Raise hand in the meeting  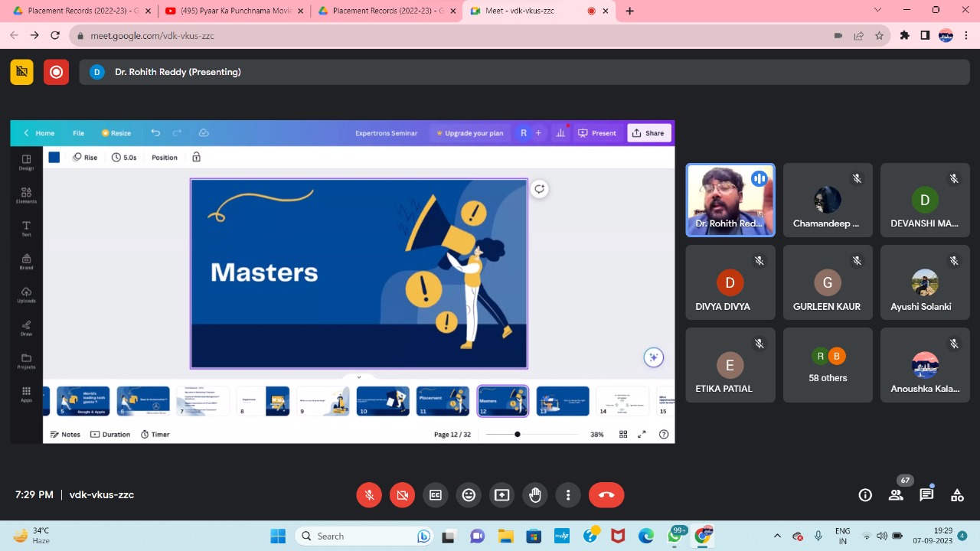point(535,495)
